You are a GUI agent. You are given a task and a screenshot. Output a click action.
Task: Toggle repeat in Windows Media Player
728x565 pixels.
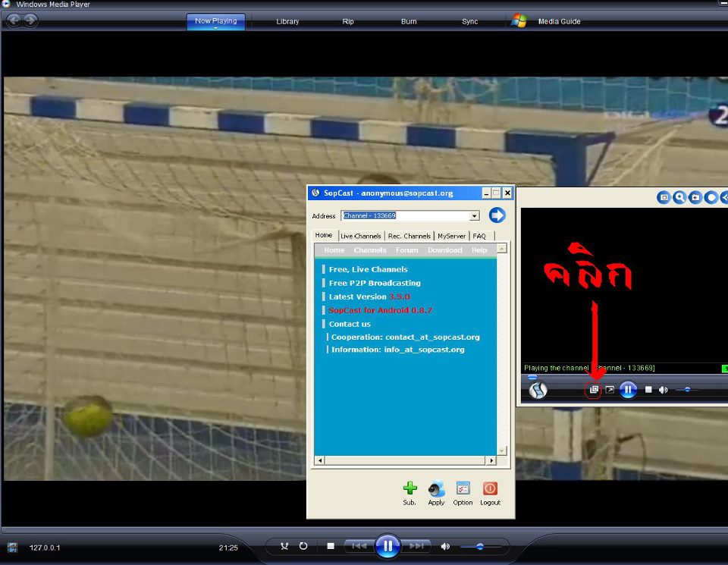(x=303, y=546)
